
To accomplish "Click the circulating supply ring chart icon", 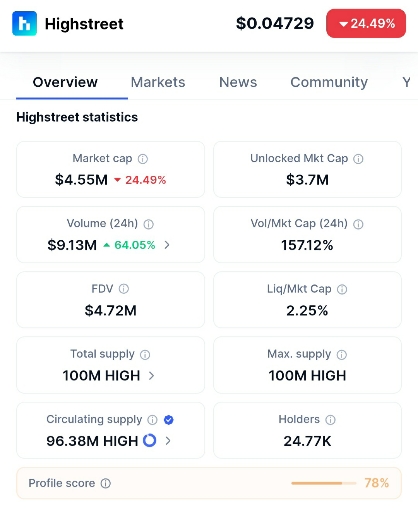I will [149, 440].
